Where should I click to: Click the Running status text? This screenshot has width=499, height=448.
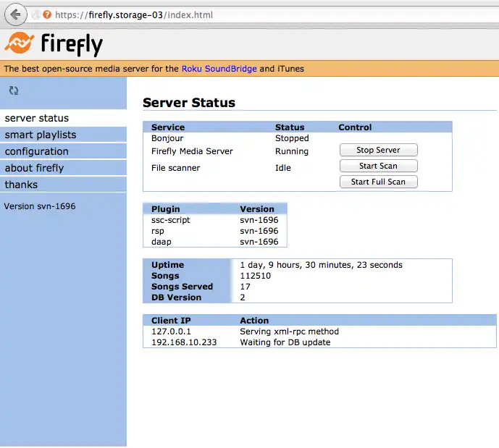click(x=292, y=151)
